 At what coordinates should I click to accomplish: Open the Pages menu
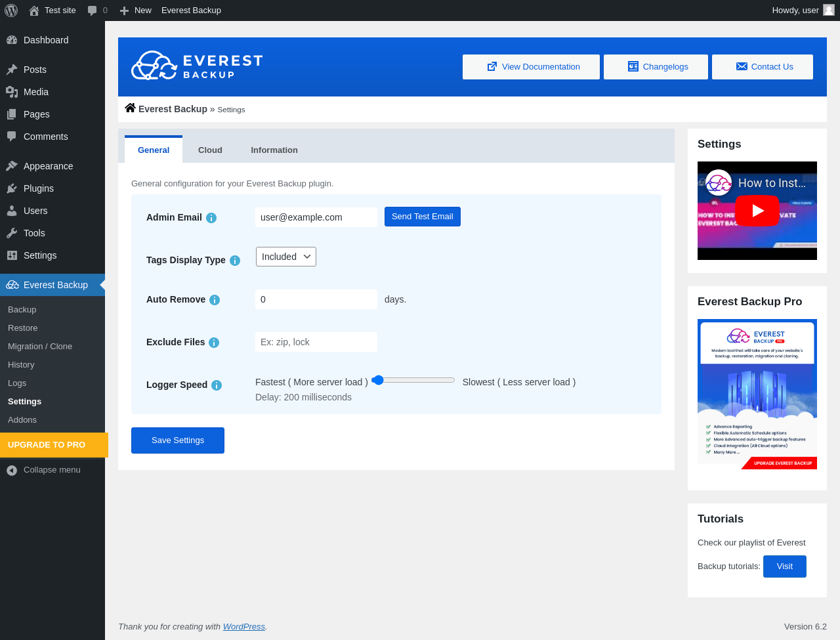pyautogui.click(x=52, y=114)
